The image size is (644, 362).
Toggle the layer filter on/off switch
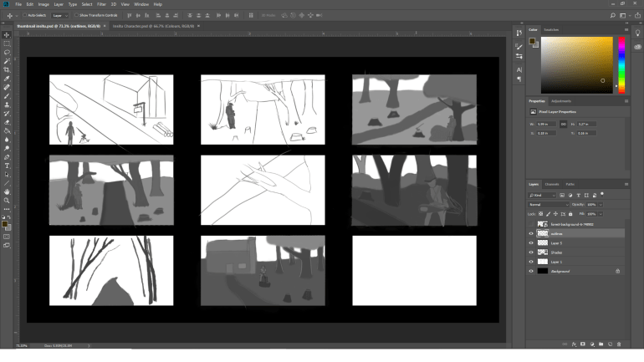(602, 194)
